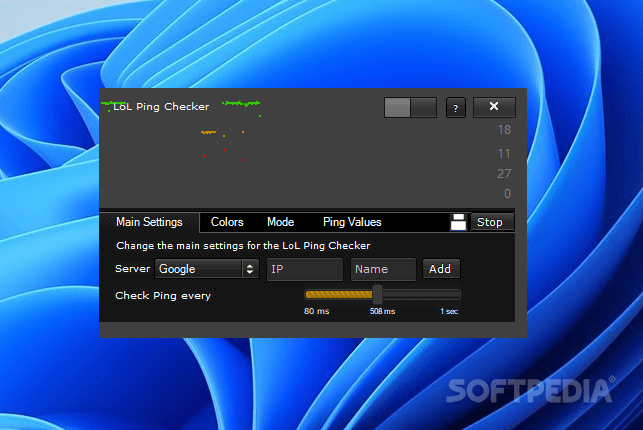Open the Server dropdown showing Google
This screenshot has height=430, width=643.
(207, 269)
